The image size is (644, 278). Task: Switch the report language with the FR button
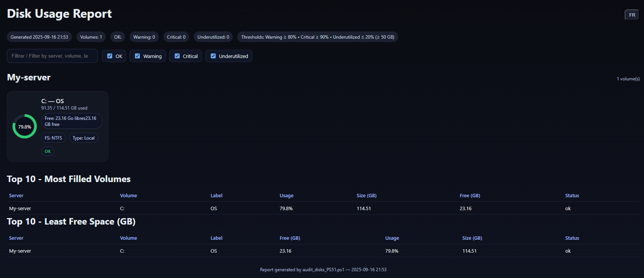[632, 15]
